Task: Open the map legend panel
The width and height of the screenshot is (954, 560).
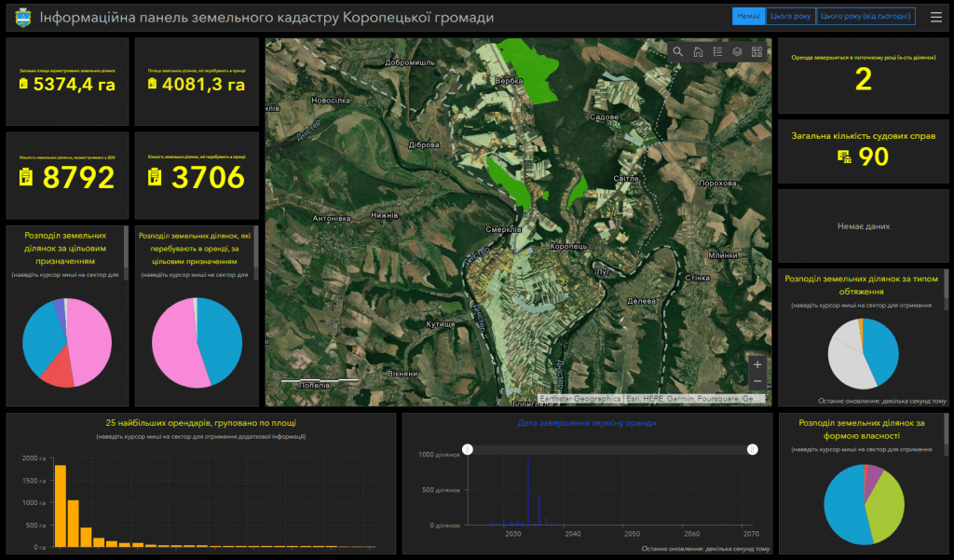Action: pyautogui.click(x=718, y=52)
